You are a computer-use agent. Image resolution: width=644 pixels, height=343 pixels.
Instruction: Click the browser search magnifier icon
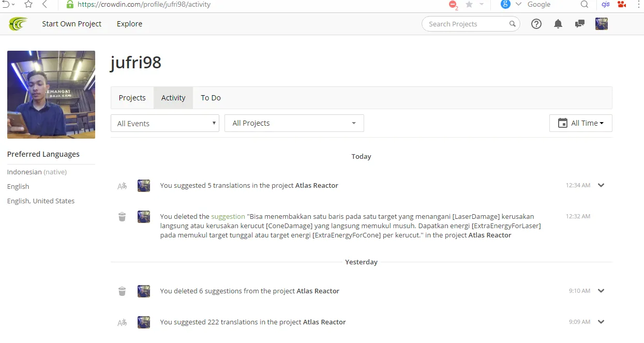pyautogui.click(x=585, y=4)
